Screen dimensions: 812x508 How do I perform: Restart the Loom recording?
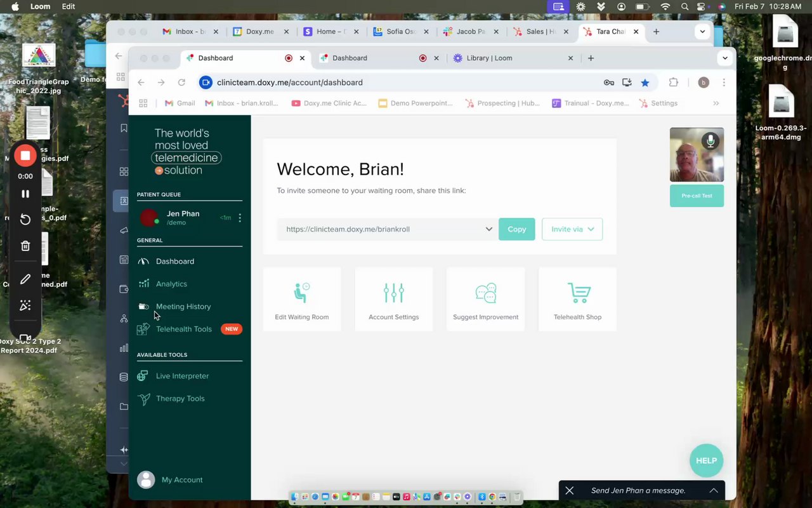pyautogui.click(x=25, y=220)
